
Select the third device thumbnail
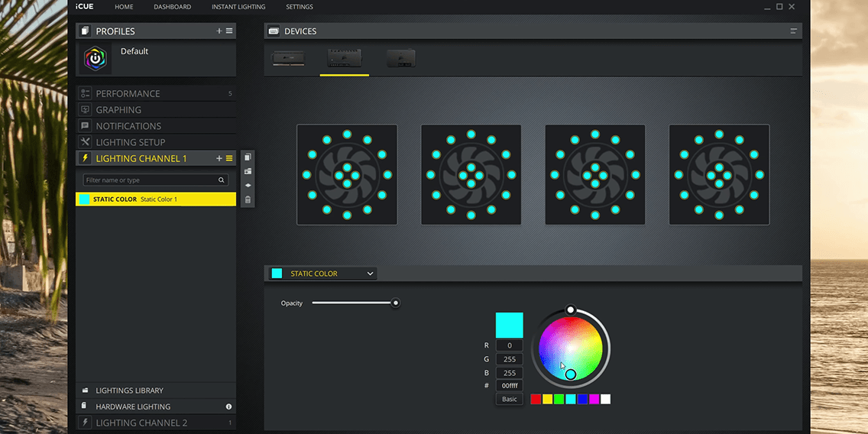tap(401, 58)
